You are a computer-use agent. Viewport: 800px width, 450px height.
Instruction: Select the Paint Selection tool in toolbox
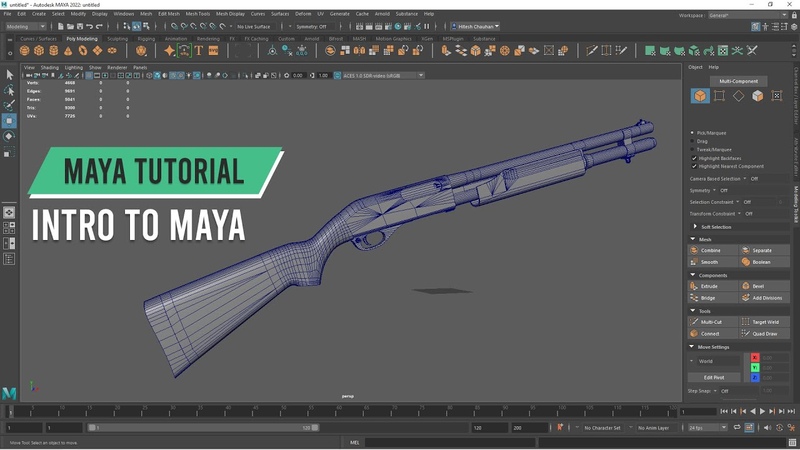pyautogui.click(x=9, y=106)
